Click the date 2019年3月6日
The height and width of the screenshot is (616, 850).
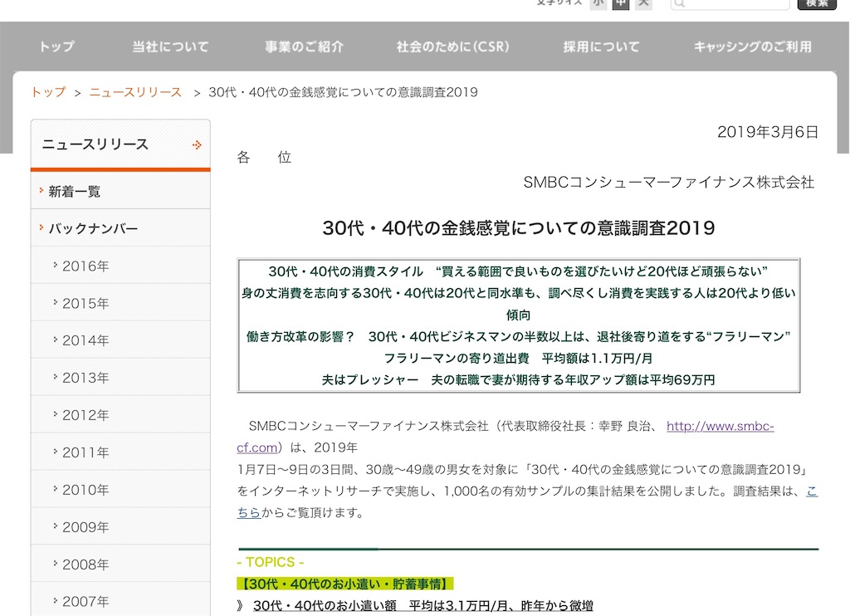tap(768, 132)
